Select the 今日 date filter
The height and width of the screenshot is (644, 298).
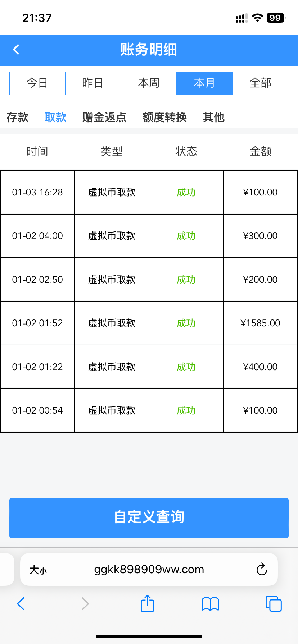37,83
